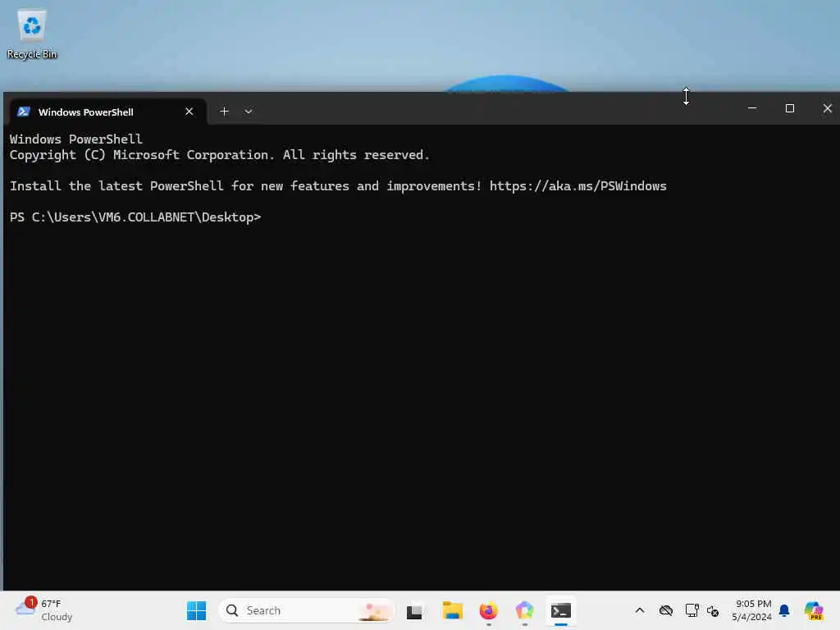Maximize the PowerShell window

790,108
